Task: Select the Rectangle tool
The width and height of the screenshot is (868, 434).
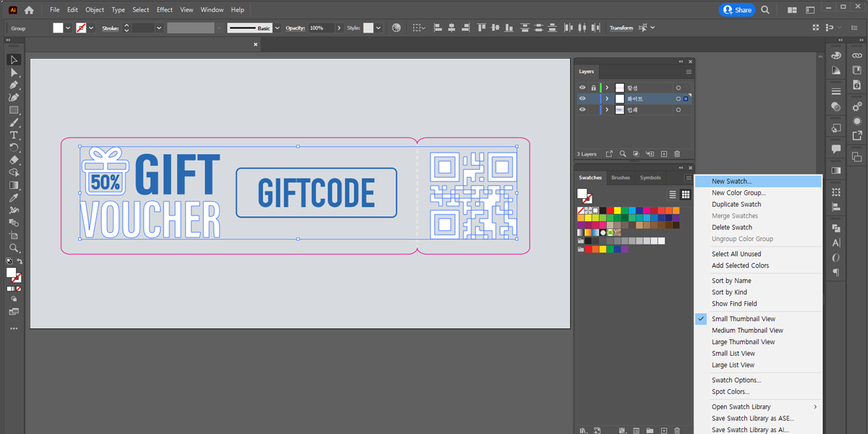Action: pos(14,110)
